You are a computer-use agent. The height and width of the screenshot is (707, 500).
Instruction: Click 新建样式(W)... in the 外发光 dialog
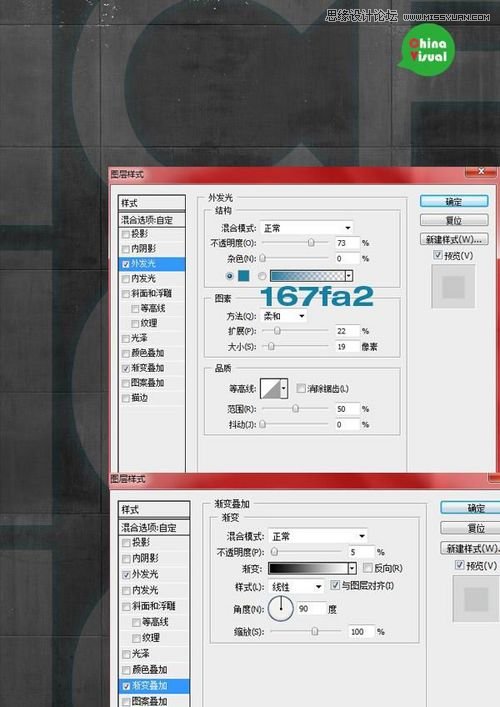tap(454, 239)
